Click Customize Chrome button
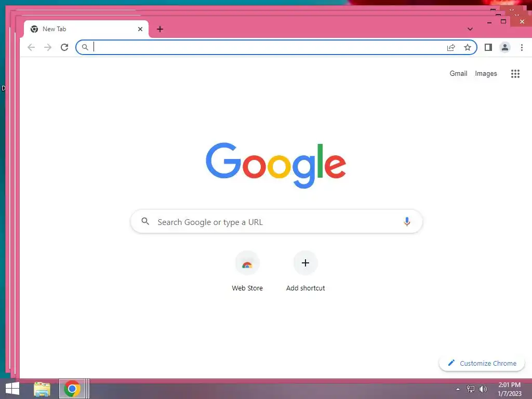The image size is (532, 399). [482, 363]
